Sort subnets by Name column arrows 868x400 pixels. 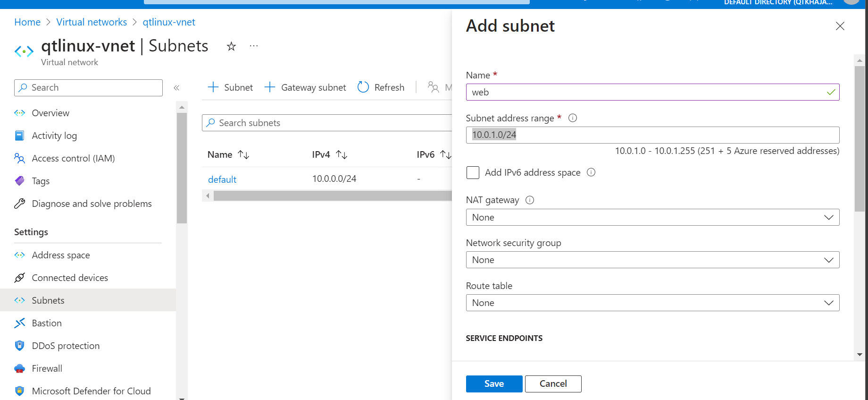pyautogui.click(x=243, y=154)
